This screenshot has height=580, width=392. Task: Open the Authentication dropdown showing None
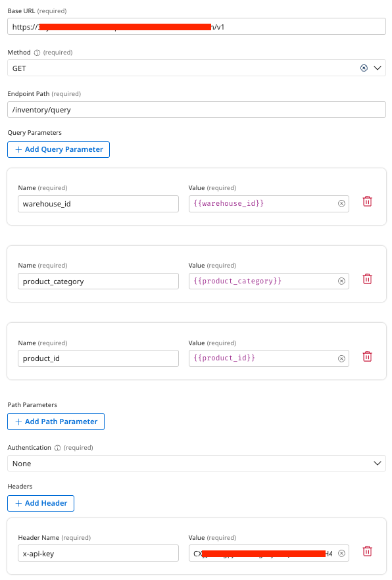(x=196, y=464)
